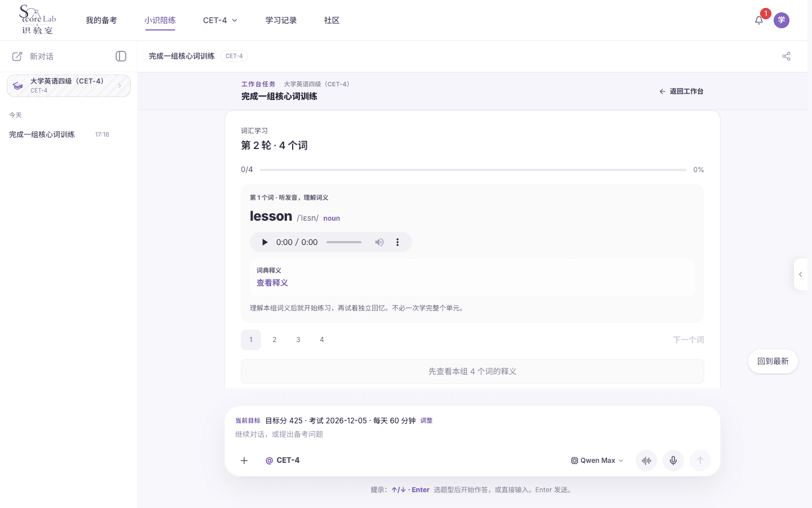
Task: Click 先查看本组 4 个词的释义 button
Action: (473, 371)
